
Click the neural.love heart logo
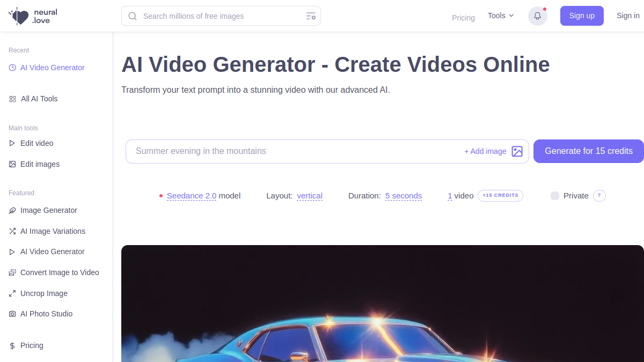18,16
